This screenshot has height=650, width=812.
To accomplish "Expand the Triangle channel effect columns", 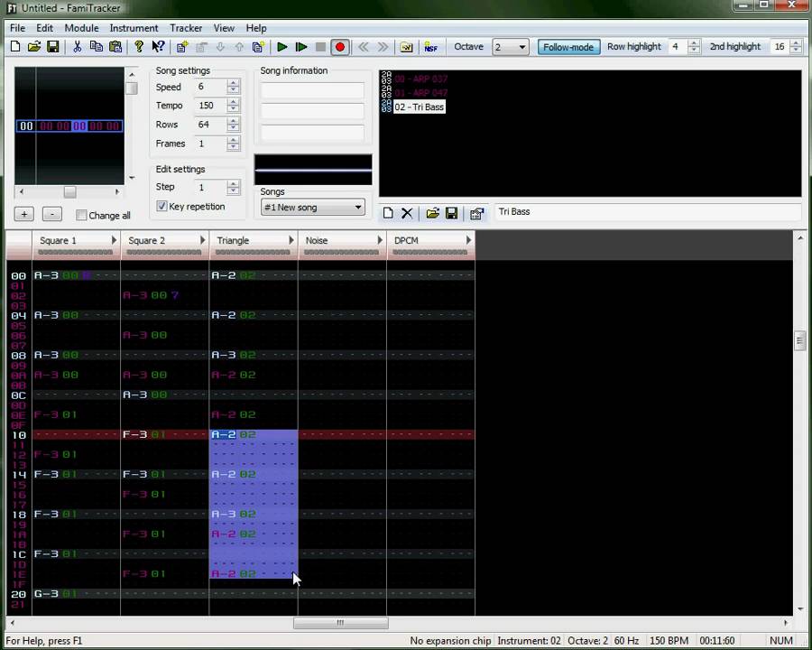I will point(291,240).
